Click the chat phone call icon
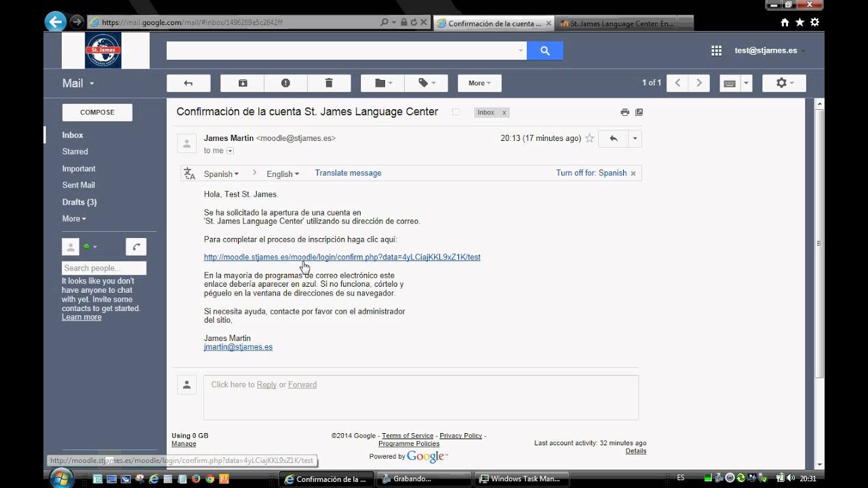Viewport: 868px width, 488px height. [x=136, y=247]
